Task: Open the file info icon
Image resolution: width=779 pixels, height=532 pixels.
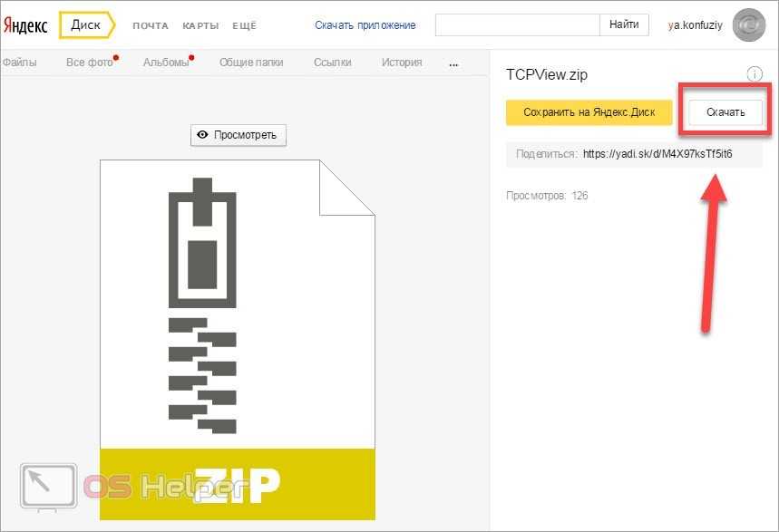Action: 755,74
